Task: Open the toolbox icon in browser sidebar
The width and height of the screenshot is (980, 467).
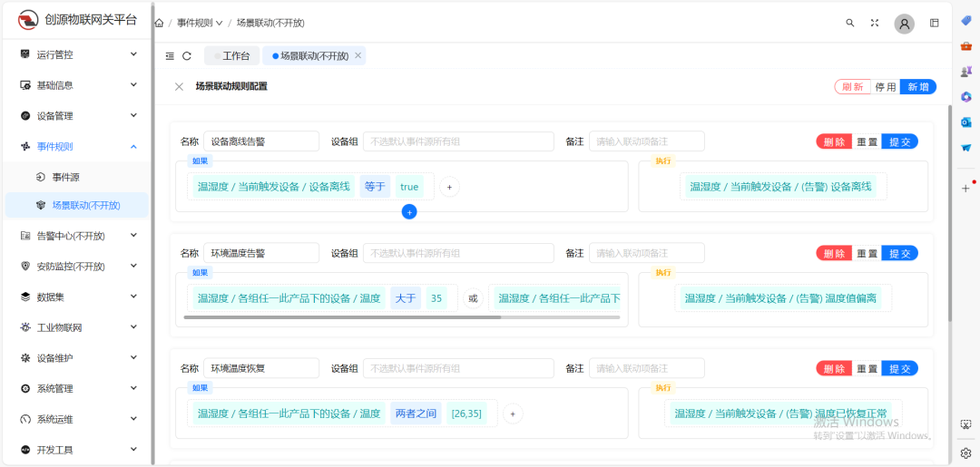Action: tap(965, 46)
